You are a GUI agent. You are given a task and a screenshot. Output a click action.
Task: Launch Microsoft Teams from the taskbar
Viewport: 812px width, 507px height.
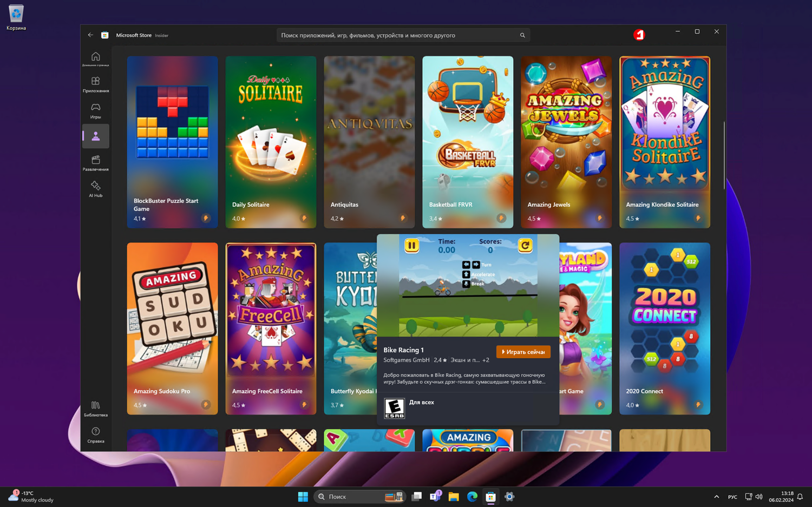[x=435, y=497]
